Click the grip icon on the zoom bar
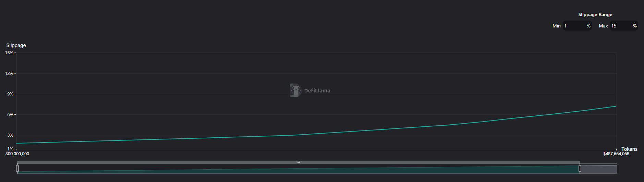Image resolution: width=644 pixels, height=182 pixels. (299, 162)
